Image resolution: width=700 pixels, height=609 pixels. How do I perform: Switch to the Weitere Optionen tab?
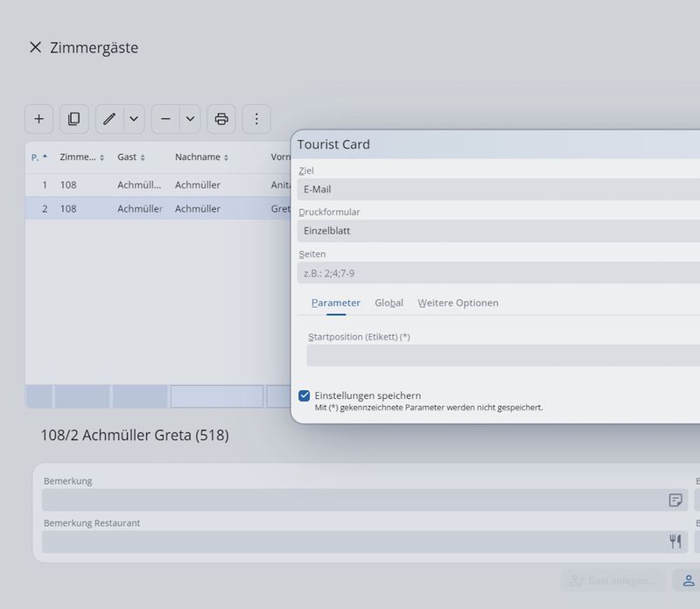(x=458, y=303)
